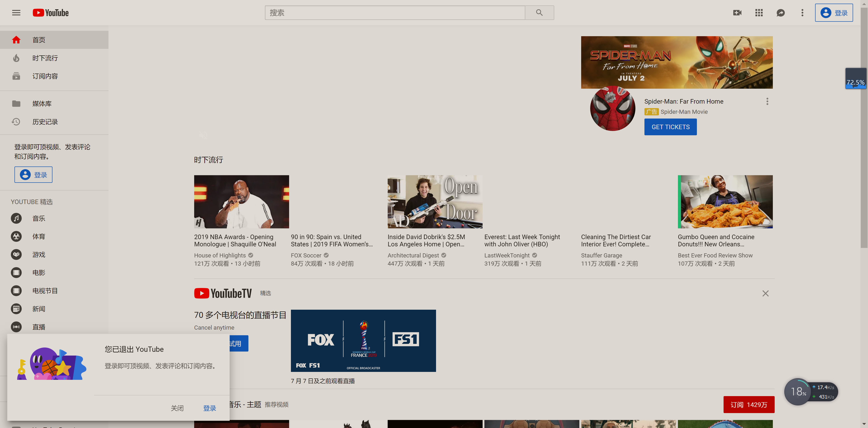Open 时下流行 trending in sidebar

click(x=54, y=58)
